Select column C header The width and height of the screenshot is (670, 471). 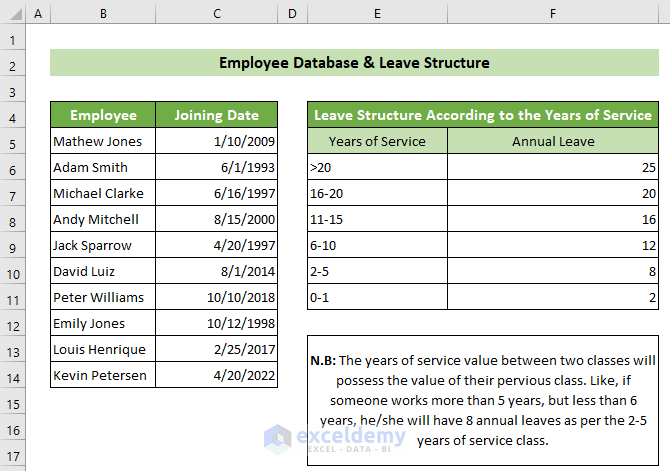217,14
